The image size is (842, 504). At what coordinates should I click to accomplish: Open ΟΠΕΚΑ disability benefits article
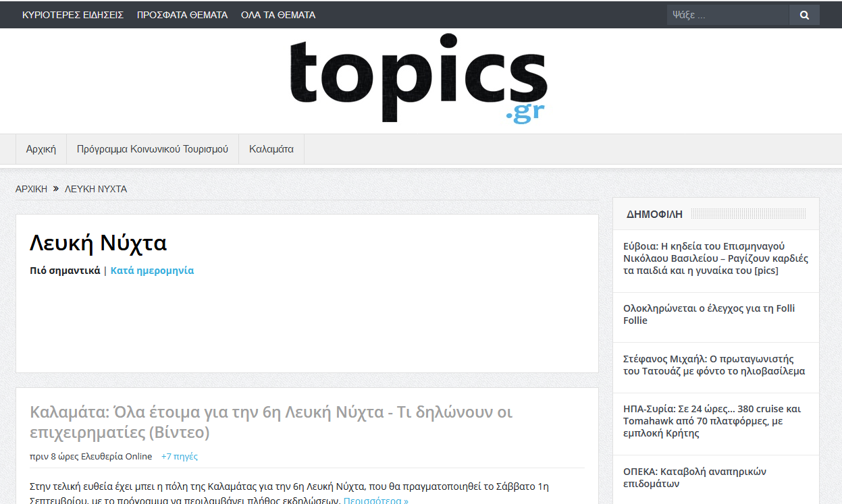pyautogui.click(x=695, y=478)
